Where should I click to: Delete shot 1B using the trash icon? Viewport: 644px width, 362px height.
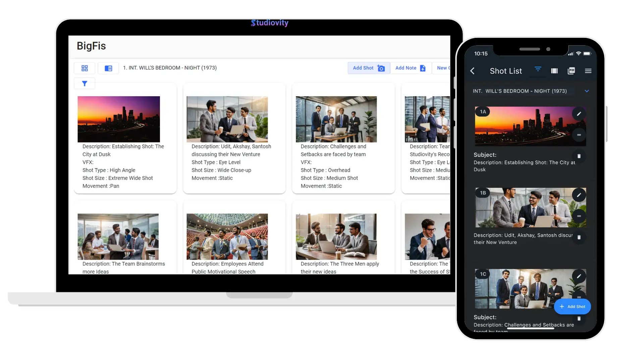pyautogui.click(x=579, y=237)
